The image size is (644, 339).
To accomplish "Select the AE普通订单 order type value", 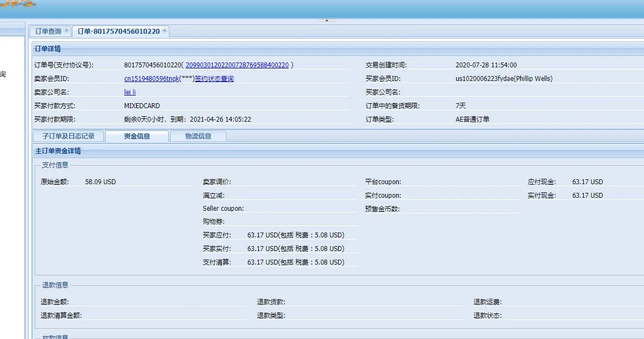I will (x=473, y=120).
